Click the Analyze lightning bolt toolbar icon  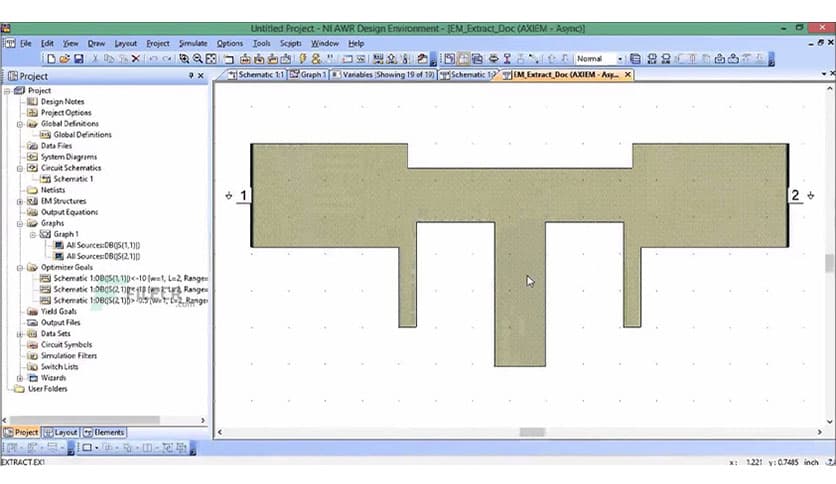(303, 59)
